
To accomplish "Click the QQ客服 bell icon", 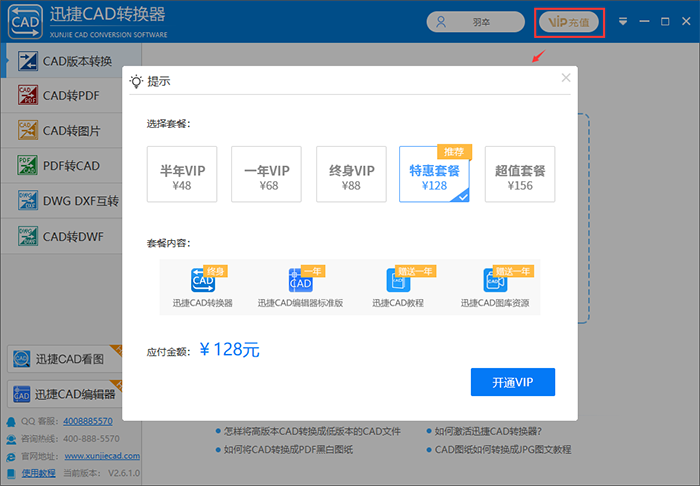I will [x=11, y=422].
